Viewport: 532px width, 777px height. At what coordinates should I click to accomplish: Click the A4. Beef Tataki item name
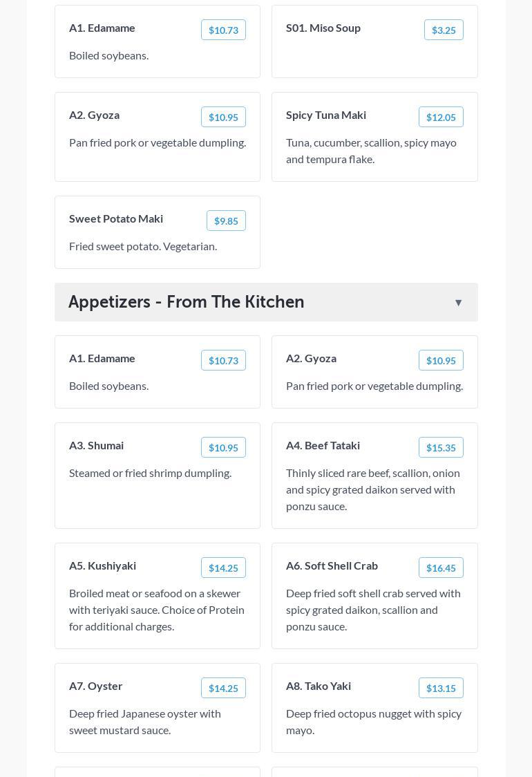(323, 445)
